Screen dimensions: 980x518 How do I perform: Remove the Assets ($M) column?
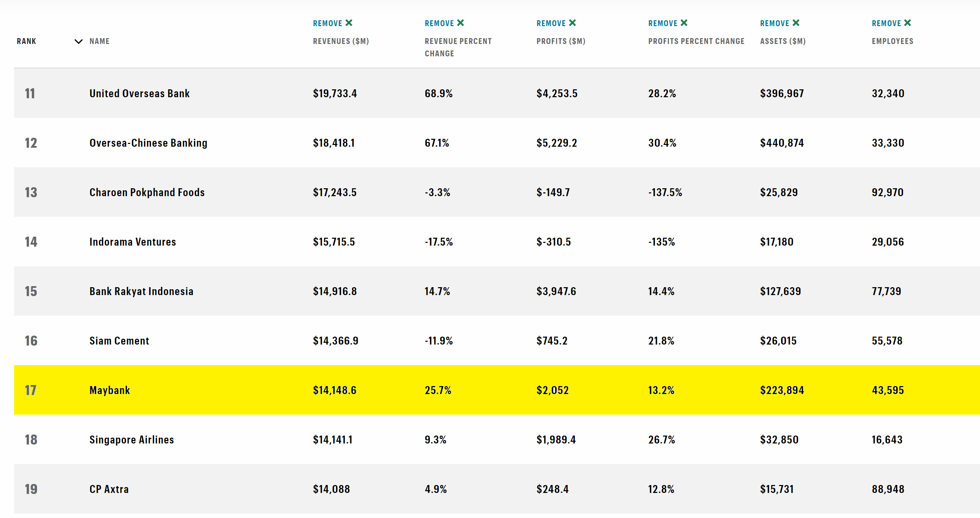click(779, 23)
